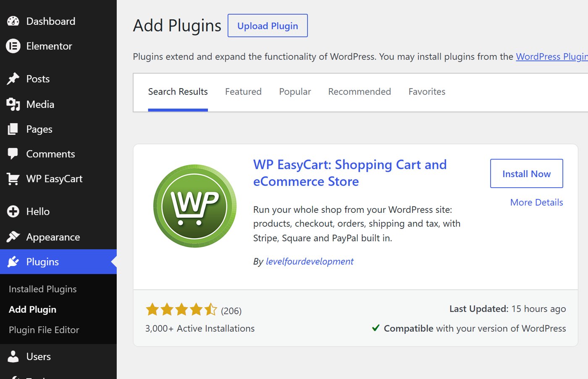The width and height of the screenshot is (588, 379).
Task: Open Elementor from the sidebar
Action: 49,46
